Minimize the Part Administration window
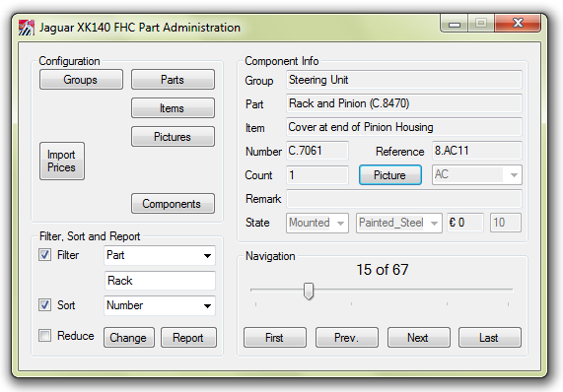 455,24
